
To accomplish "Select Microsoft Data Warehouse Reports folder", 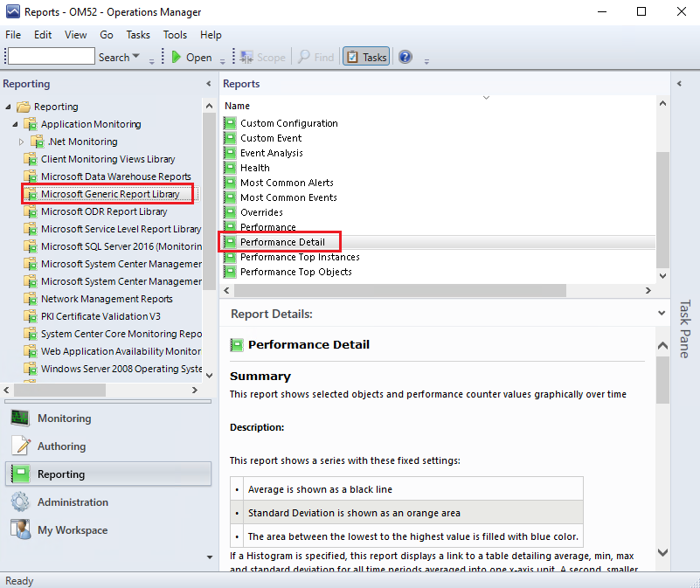I will tap(115, 176).
